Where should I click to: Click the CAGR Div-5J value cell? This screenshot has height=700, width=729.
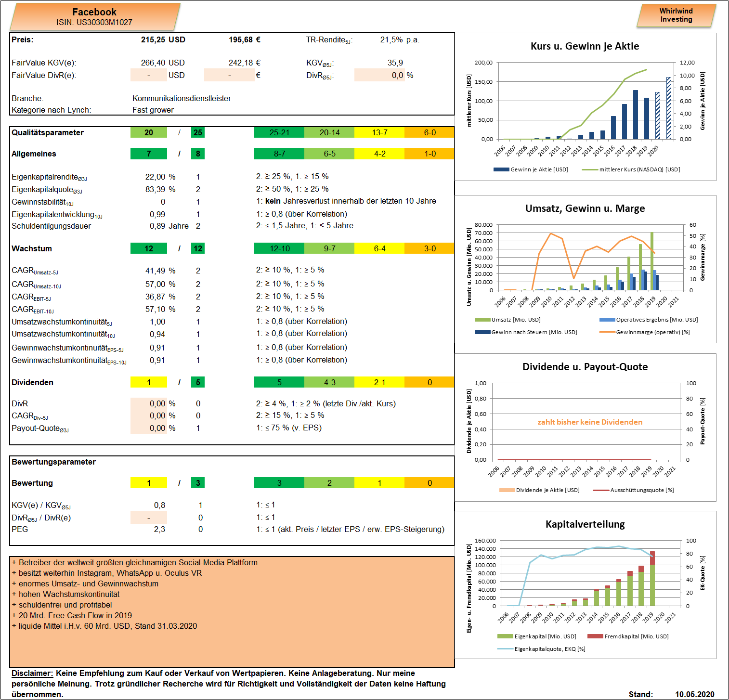pyautogui.click(x=149, y=416)
